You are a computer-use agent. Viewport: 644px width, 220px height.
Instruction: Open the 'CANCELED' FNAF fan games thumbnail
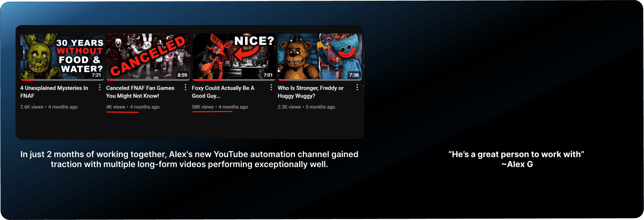[x=148, y=57]
